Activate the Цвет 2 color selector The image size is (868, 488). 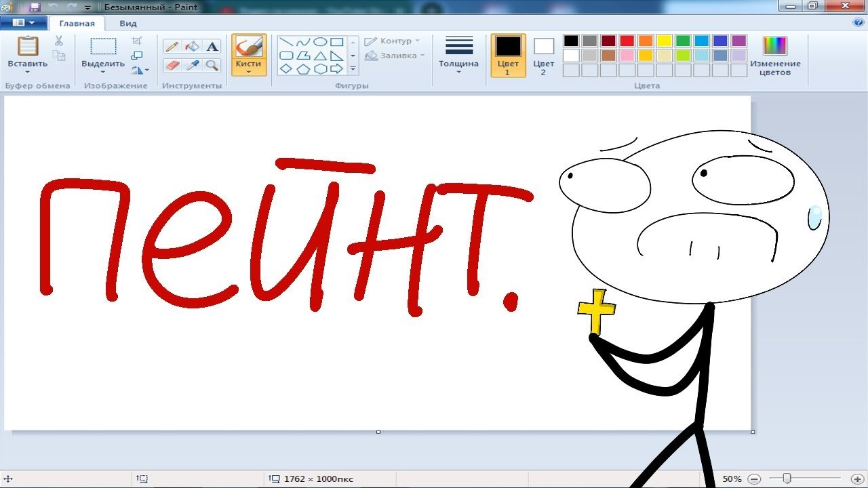click(543, 56)
